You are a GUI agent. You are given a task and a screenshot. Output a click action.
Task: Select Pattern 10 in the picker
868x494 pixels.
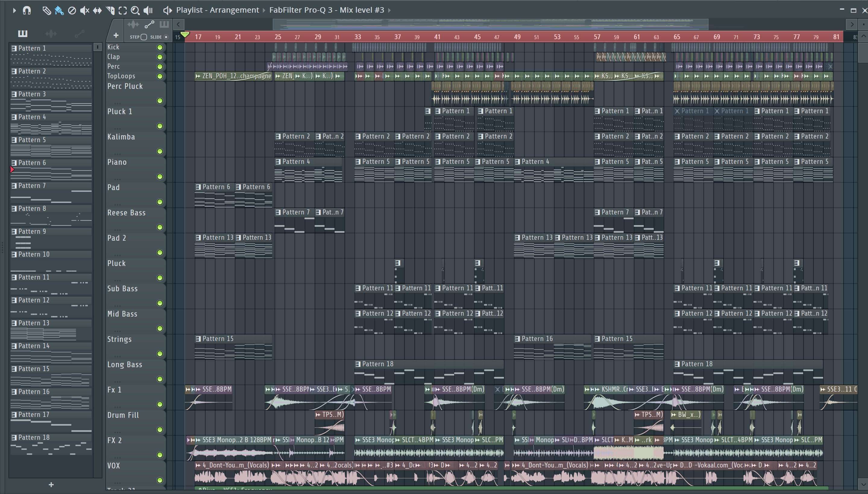51,261
